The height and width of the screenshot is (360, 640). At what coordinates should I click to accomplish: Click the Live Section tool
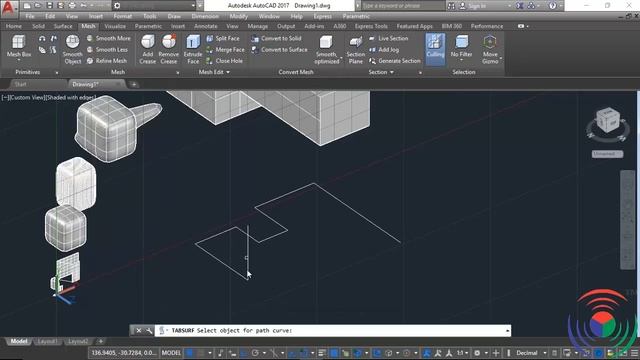pyautogui.click(x=389, y=38)
